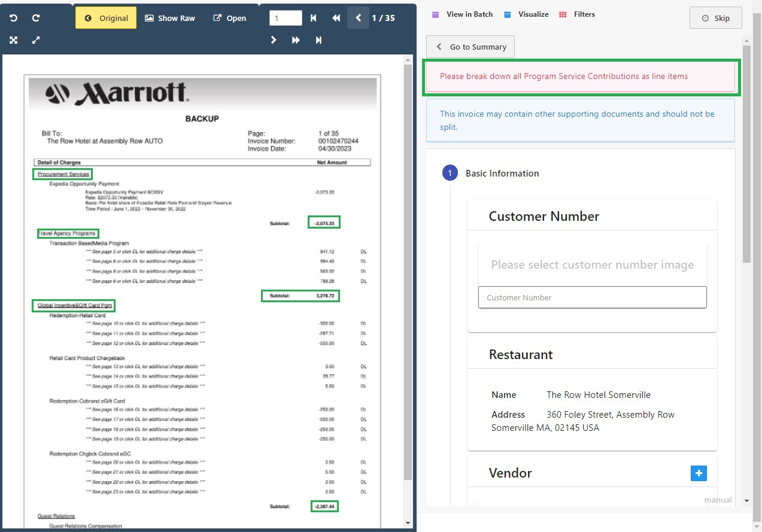Click the Travel Agency Programs heading

tap(67, 233)
